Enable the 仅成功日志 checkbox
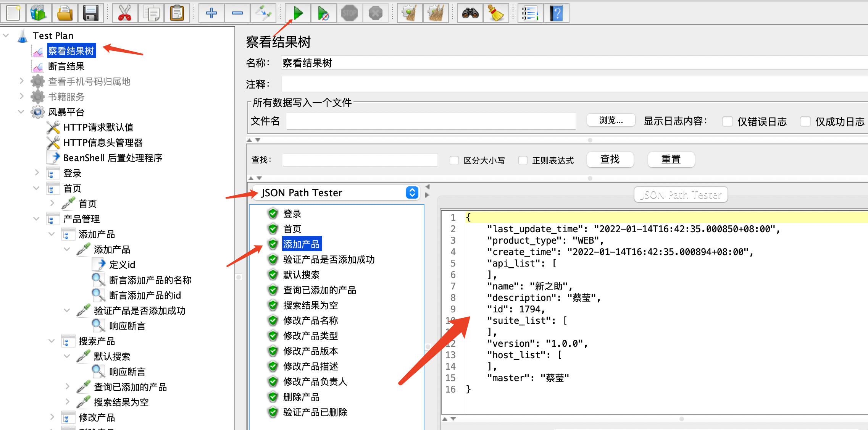 coord(805,122)
